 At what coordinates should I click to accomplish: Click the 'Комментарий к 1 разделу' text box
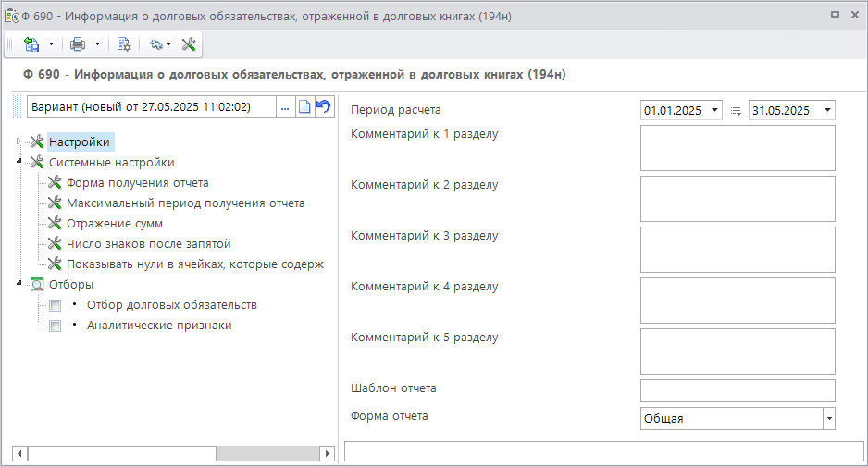737,148
